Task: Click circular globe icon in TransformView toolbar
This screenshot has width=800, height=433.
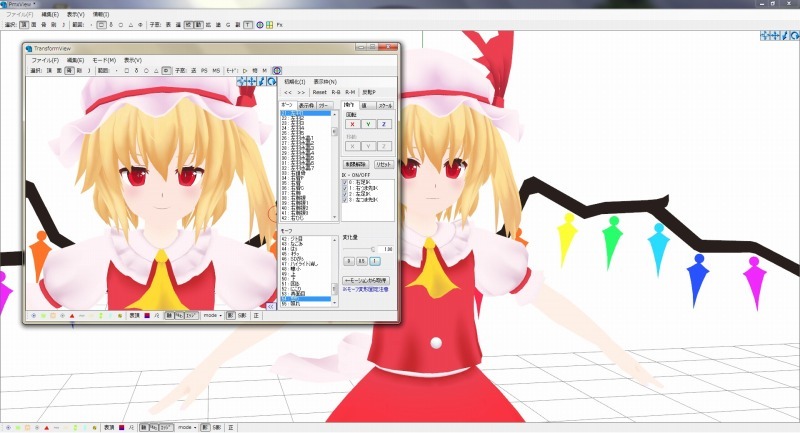Action: [277, 70]
